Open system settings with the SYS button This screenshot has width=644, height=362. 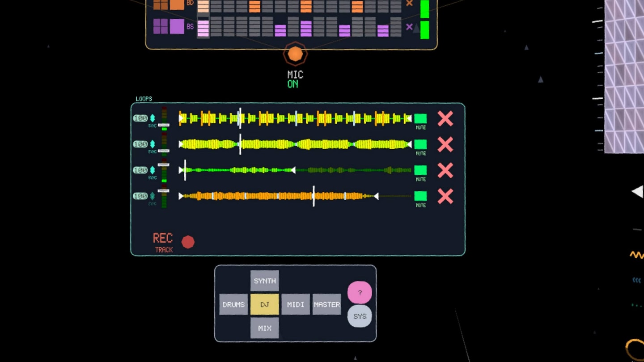pyautogui.click(x=360, y=316)
